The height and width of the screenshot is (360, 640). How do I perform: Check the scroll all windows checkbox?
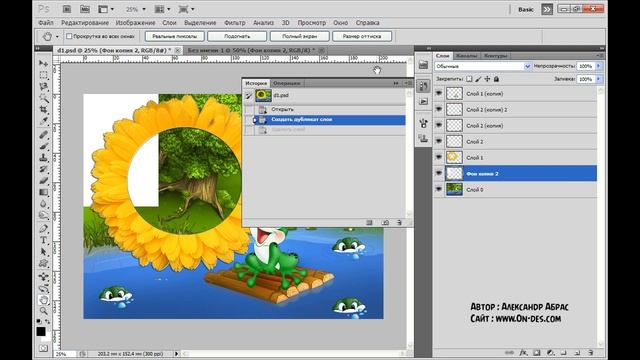69,36
